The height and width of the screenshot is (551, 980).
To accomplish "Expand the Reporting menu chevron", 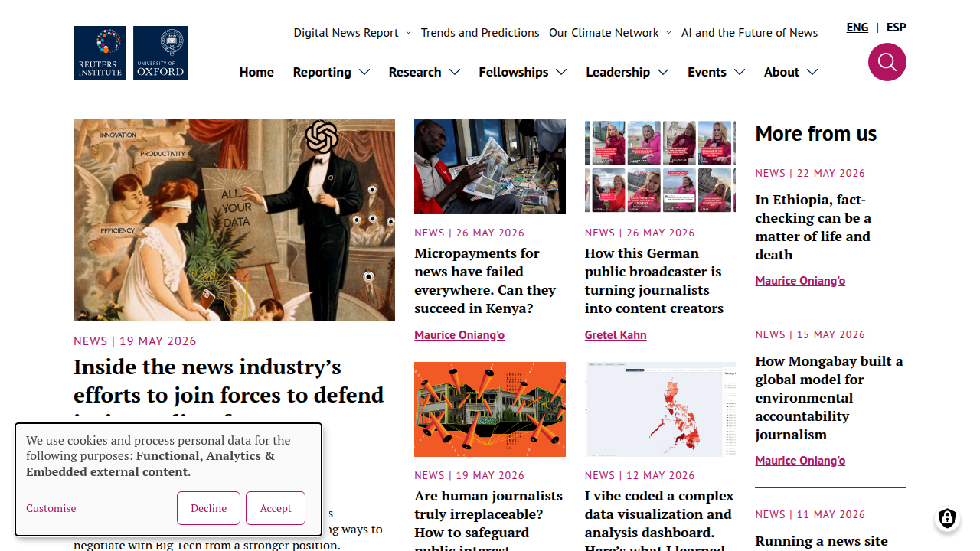I will pyautogui.click(x=364, y=72).
